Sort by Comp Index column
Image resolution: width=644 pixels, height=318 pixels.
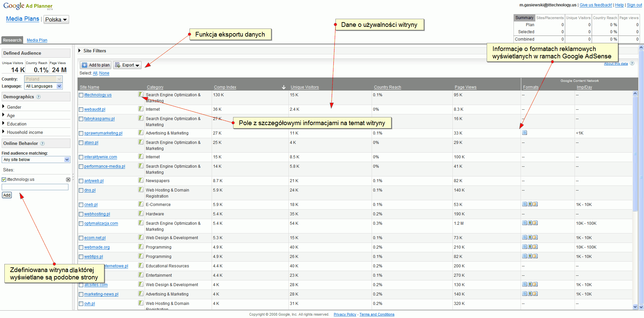(x=225, y=87)
